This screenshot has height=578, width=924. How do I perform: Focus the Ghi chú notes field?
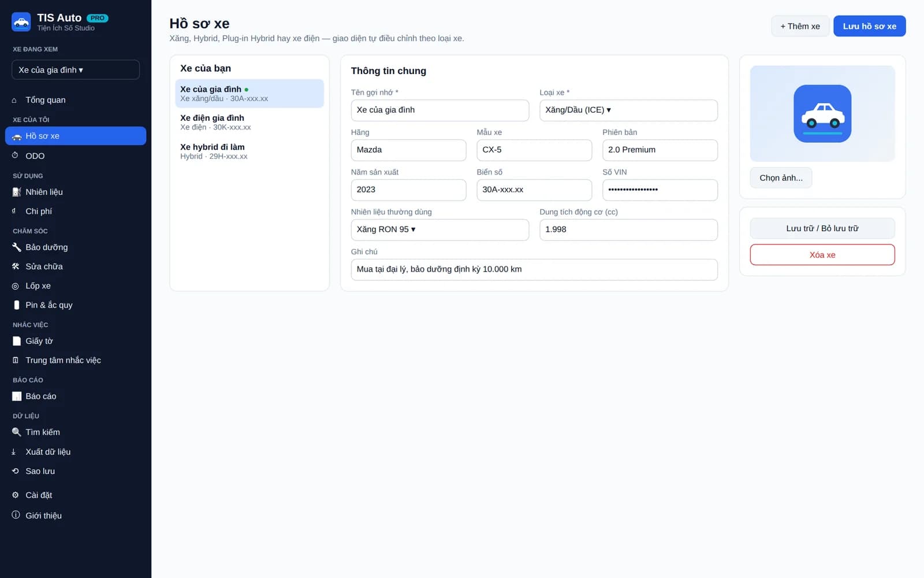click(534, 269)
